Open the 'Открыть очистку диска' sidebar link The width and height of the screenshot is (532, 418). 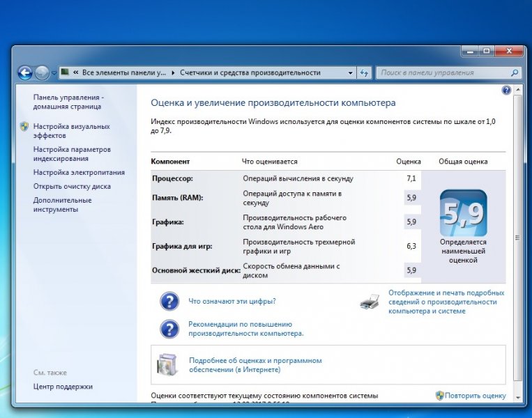click(72, 186)
